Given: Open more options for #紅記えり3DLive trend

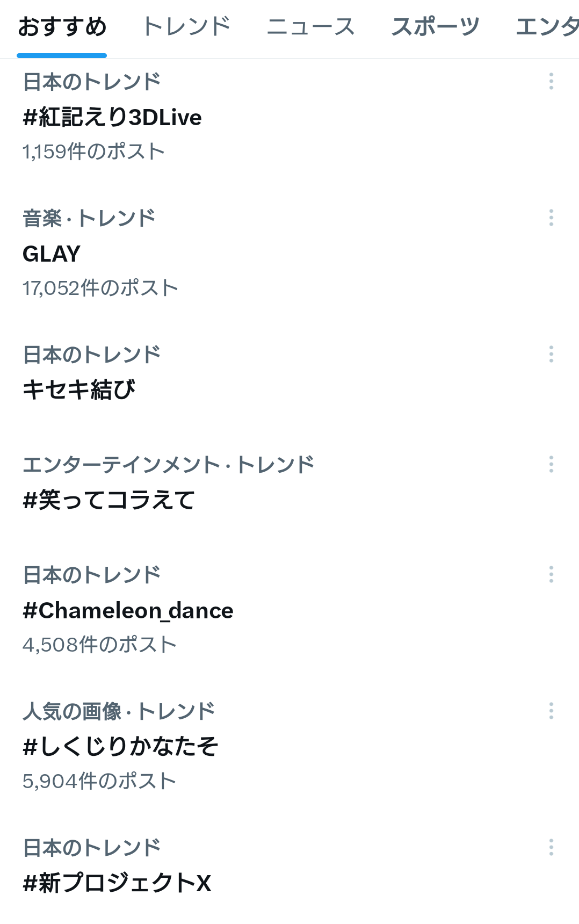Looking at the screenshot, I should point(551,81).
